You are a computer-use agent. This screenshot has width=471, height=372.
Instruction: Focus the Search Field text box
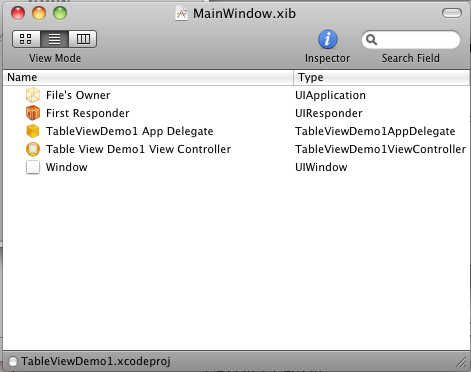click(411, 40)
